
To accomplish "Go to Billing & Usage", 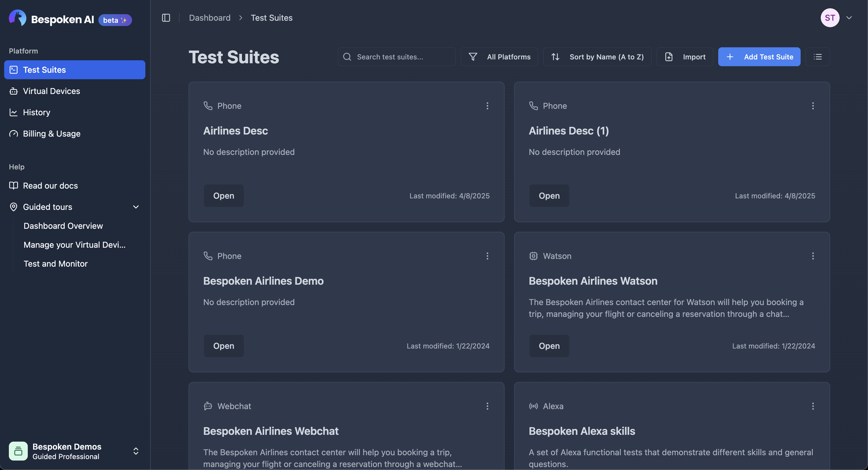I will (52, 134).
